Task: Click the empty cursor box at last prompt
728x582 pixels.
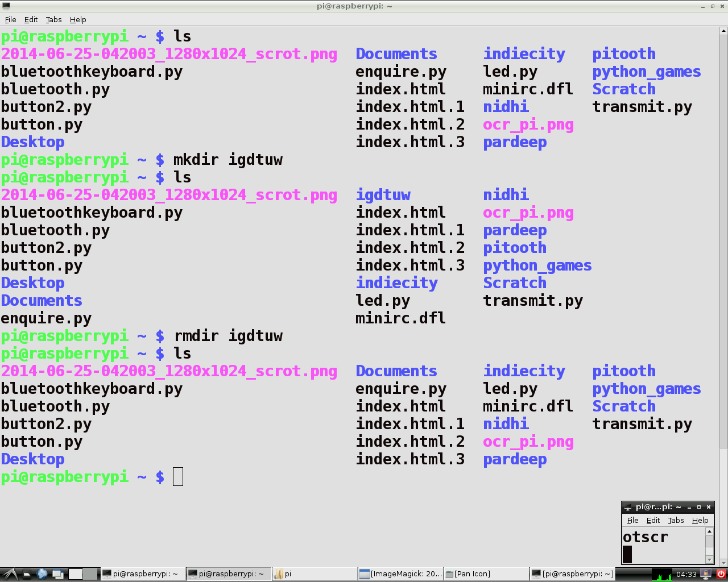Action: [x=178, y=477]
